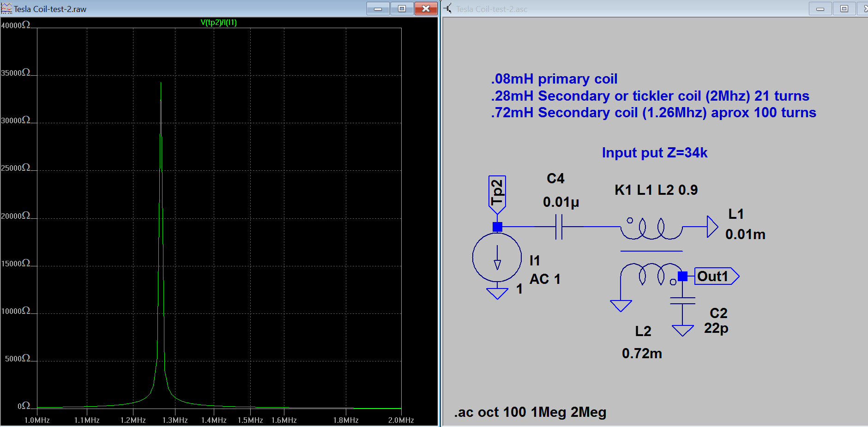Click the LTspice waveform window title icon

pos(6,8)
